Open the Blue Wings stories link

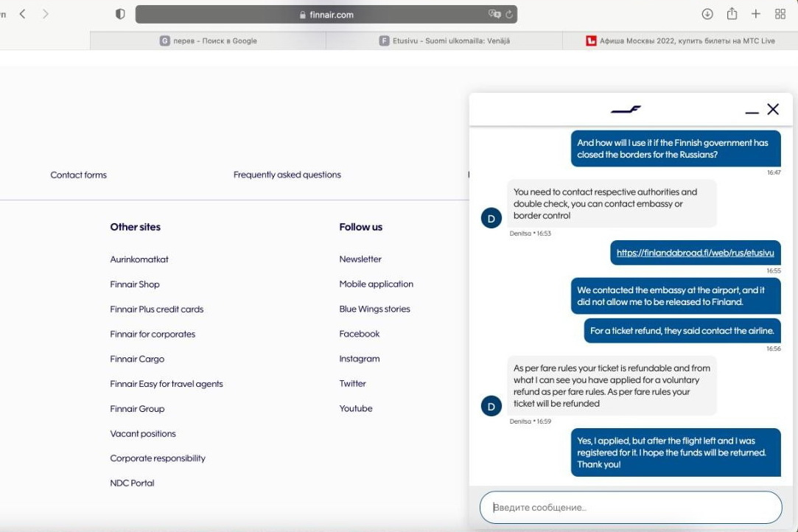(x=374, y=309)
